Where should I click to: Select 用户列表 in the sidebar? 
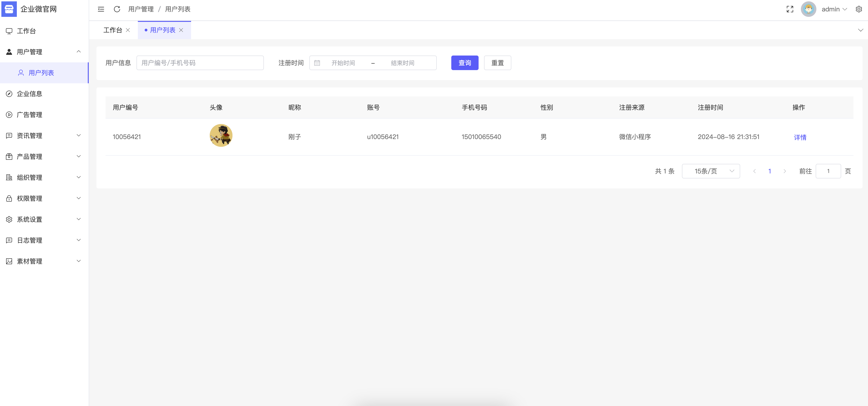click(x=41, y=73)
